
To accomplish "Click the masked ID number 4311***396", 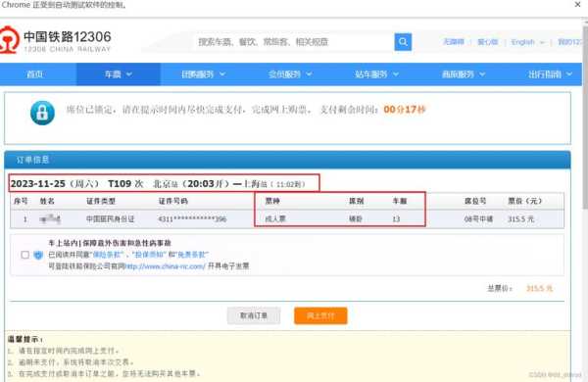I will (192, 219).
